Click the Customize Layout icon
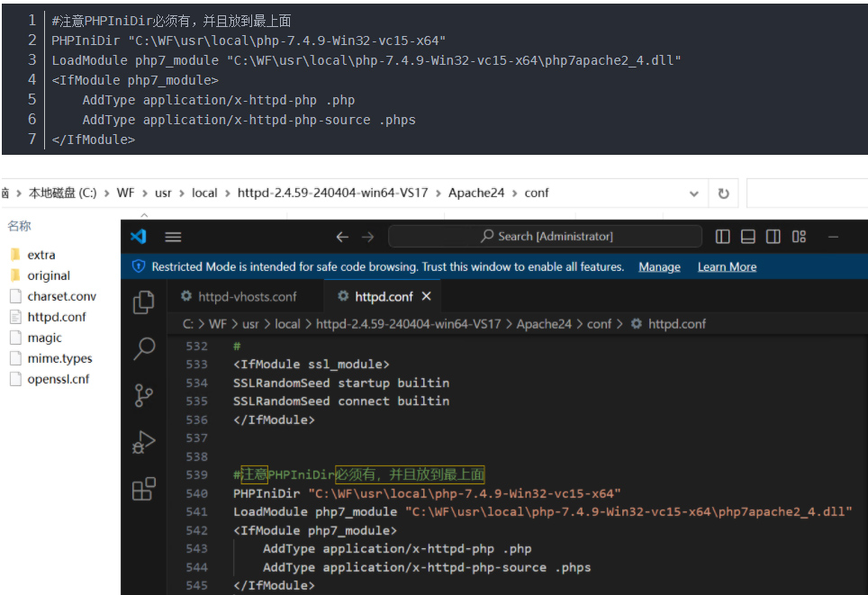The height and width of the screenshot is (595, 868). point(799,237)
